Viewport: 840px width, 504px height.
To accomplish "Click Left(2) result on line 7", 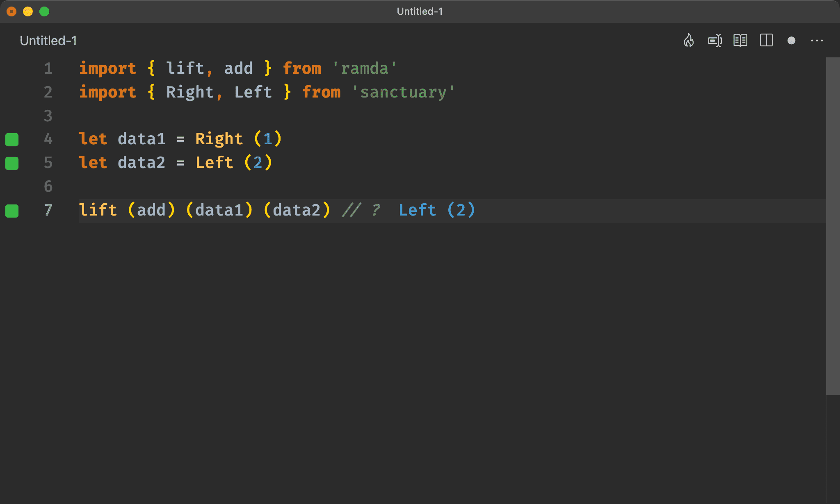I will click(x=438, y=210).
